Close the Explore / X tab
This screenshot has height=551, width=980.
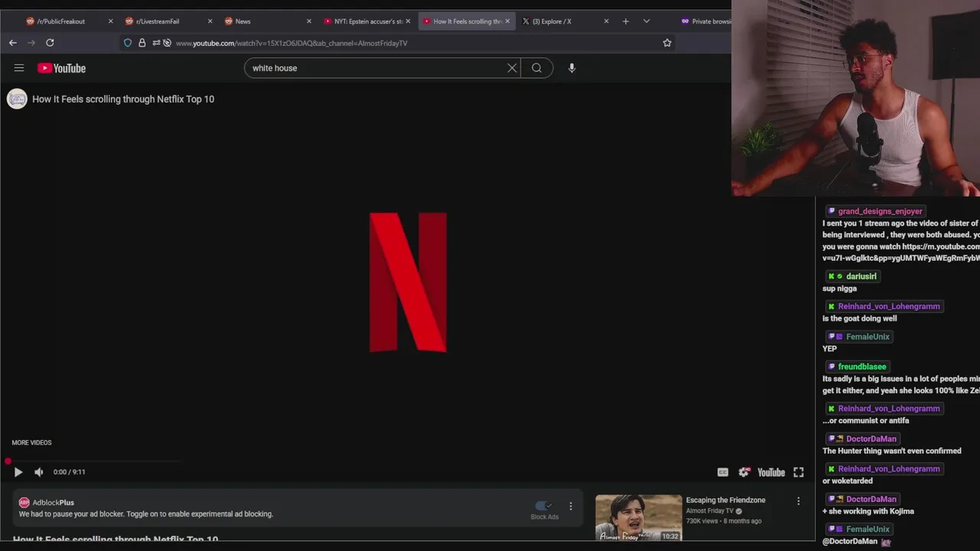click(x=606, y=21)
